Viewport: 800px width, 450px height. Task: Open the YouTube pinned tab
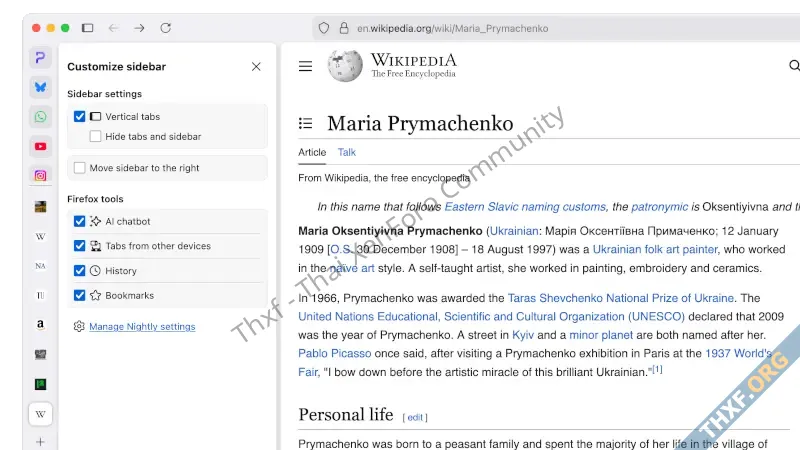coord(40,146)
